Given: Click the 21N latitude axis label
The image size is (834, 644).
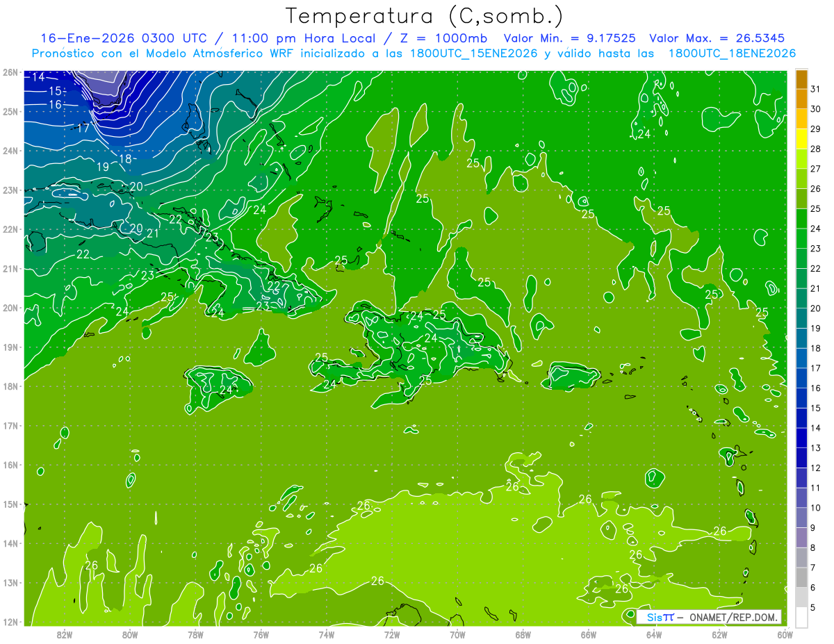Looking at the screenshot, I should pyautogui.click(x=10, y=269).
